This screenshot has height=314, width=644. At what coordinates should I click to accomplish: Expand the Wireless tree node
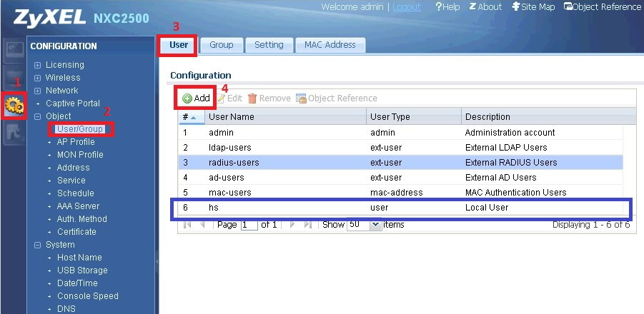[x=37, y=78]
